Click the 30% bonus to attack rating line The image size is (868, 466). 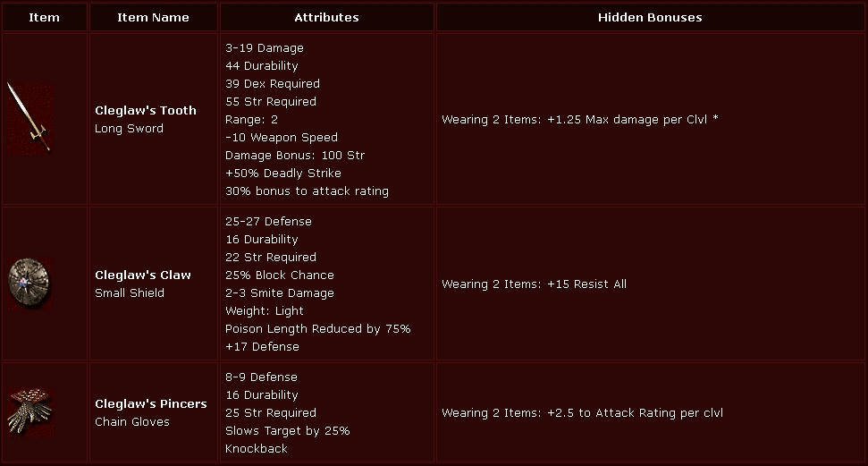307,191
